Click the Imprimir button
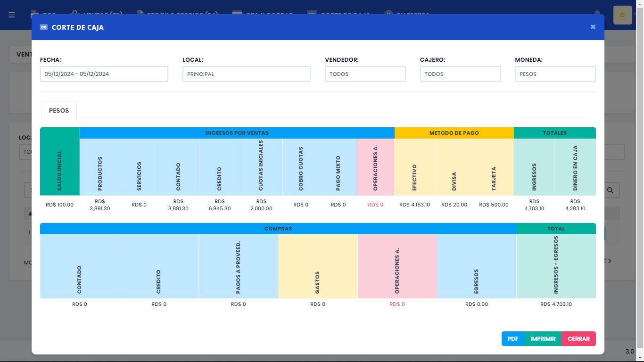Image resolution: width=644 pixels, height=362 pixels. click(x=543, y=339)
